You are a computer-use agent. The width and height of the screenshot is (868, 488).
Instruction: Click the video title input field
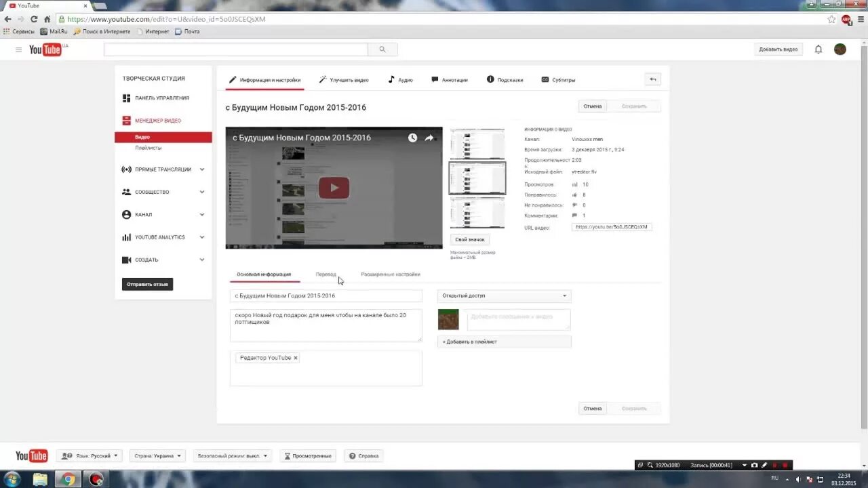tap(326, 296)
